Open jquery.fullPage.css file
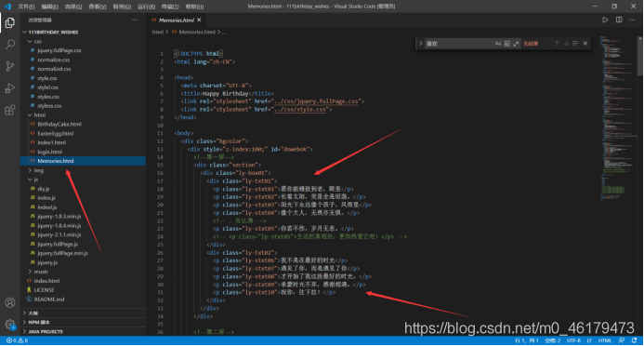This screenshot has width=644, height=346. [59, 50]
